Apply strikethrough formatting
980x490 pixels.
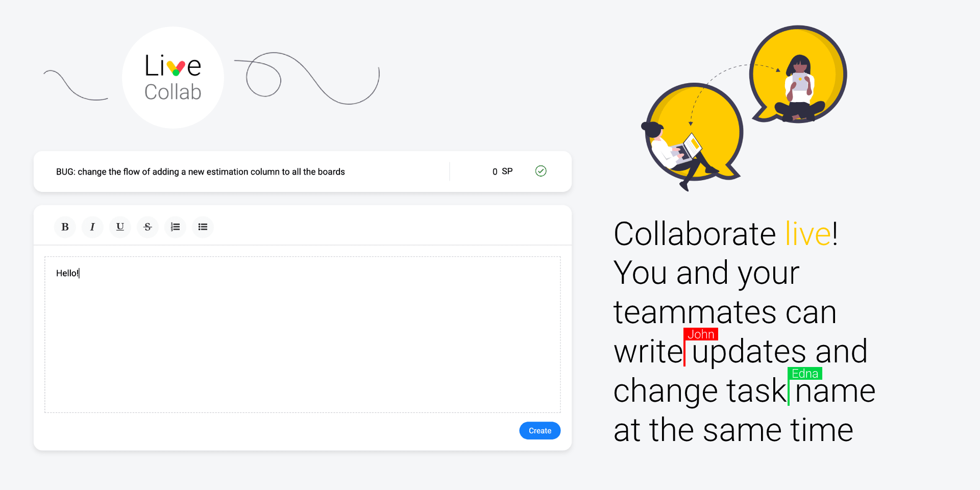(x=148, y=227)
